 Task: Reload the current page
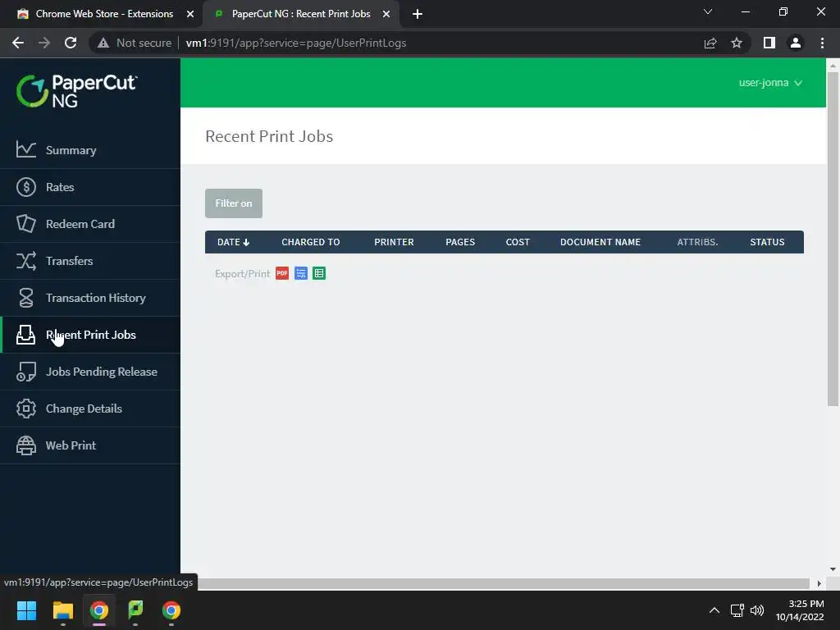pyautogui.click(x=71, y=43)
